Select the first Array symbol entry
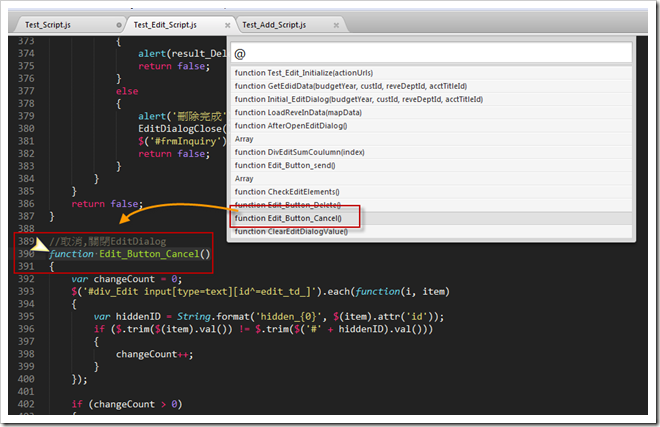This screenshot has height=427, width=660. (x=431, y=139)
